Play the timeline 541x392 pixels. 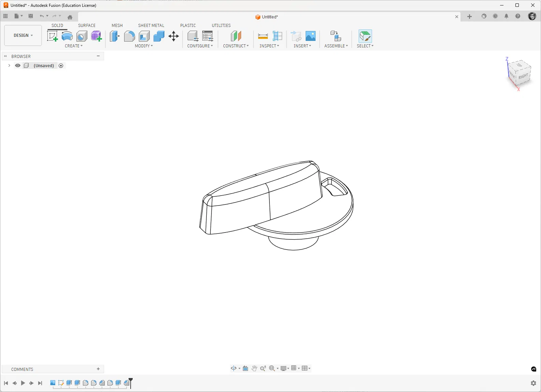23,383
